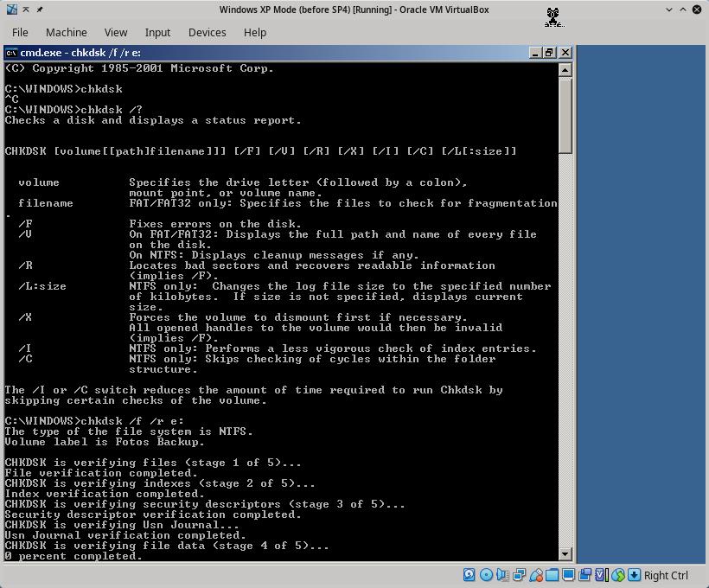
Task: Click the cmd vertical scrollbar thumb
Action: (x=565, y=115)
